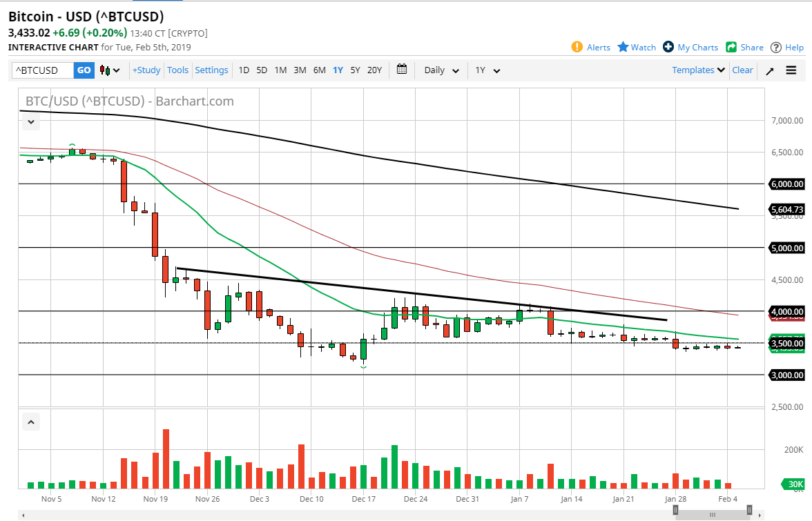This screenshot has width=812, height=521.
Task: Open Help question mark icon
Action: 776,47
